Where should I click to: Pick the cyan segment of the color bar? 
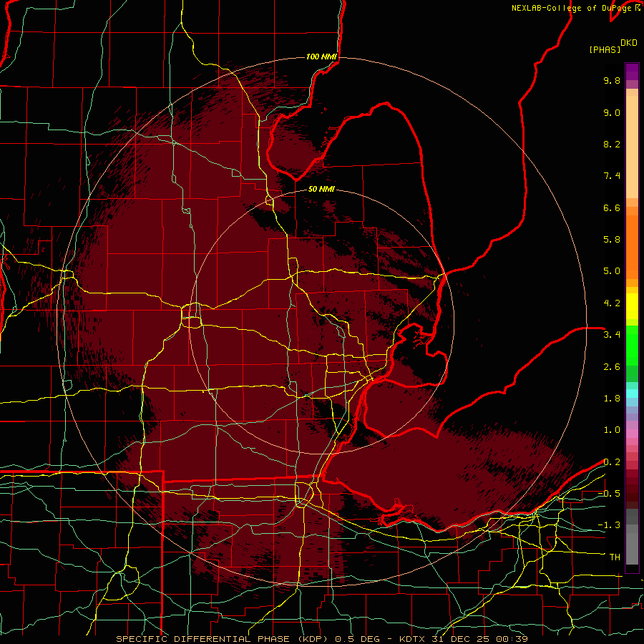coord(632,394)
